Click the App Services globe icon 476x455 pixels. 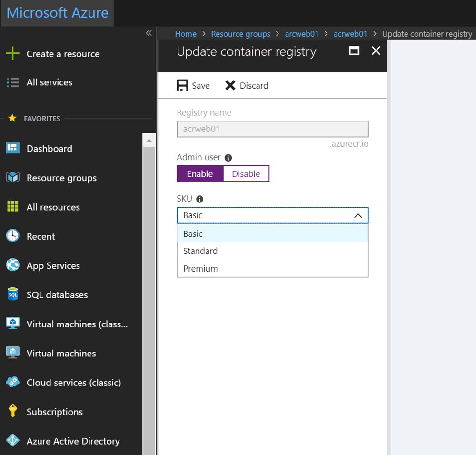pyautogui.click(x=12, y=265)
